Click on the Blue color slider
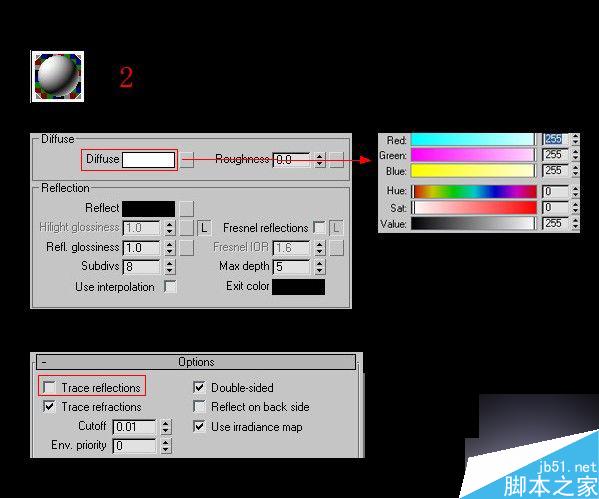This screenshot has height=499, width=599. 473,171
